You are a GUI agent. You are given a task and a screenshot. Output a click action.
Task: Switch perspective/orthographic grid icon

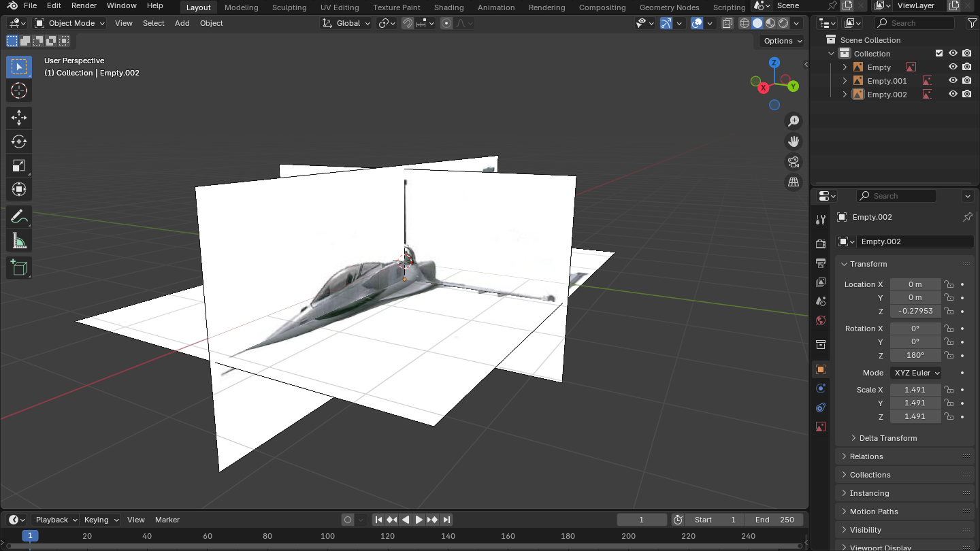click(x=794, y=182)
